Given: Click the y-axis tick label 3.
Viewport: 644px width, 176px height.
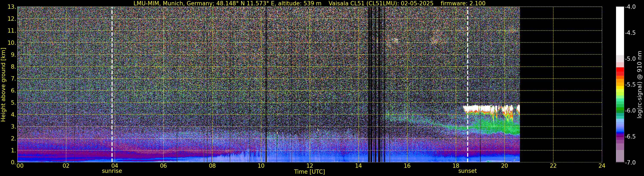Looking at the screenshot, I should [13, 126].
